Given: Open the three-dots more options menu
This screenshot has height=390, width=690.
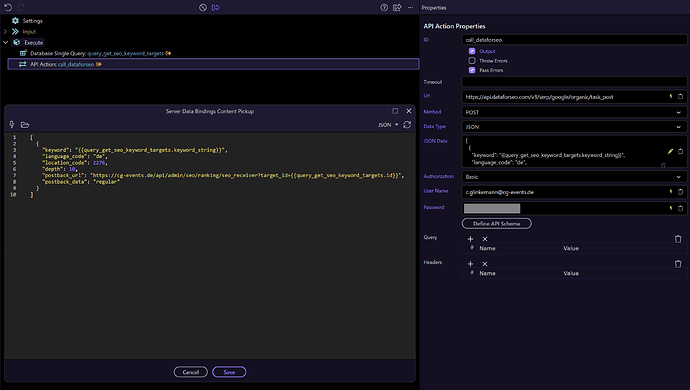Looking at the screenshot, I should (x=410, y=7).
